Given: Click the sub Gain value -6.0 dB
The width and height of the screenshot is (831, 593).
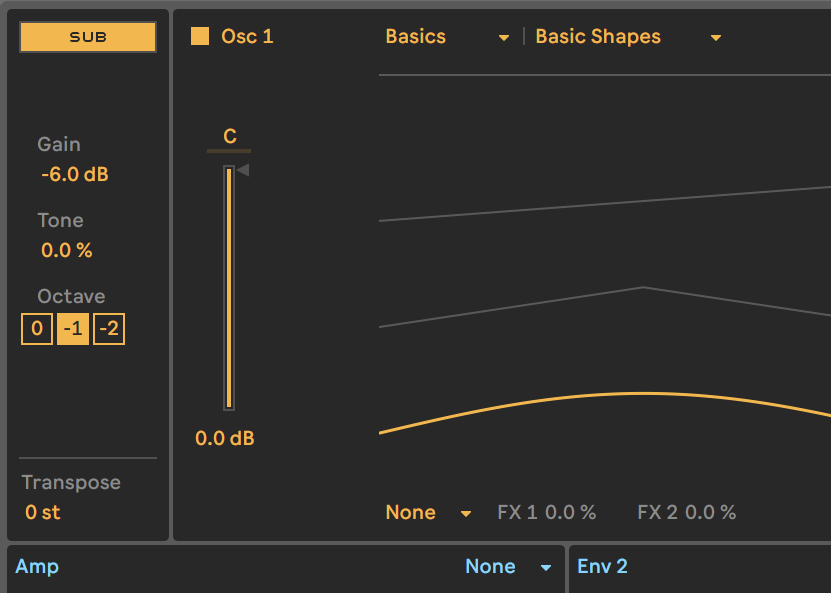Looking at the screenshot, I should tap(75, 175).
